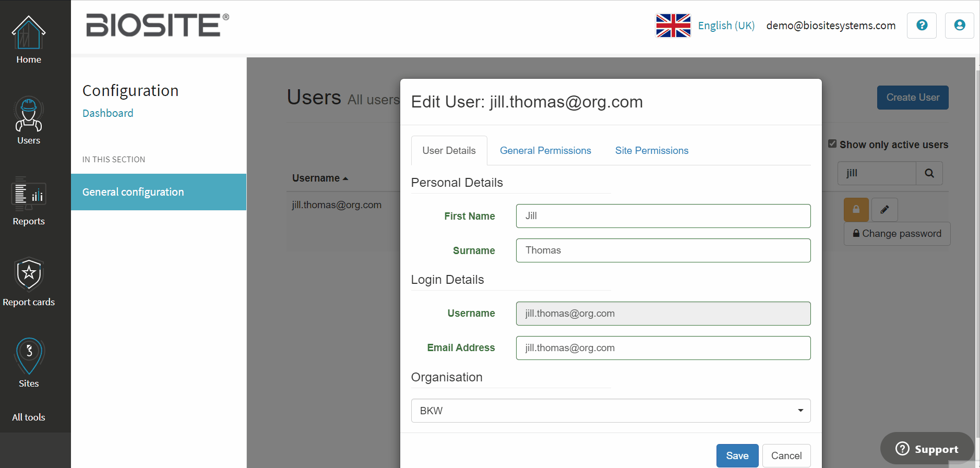Image resolution: width=980 pixels, height=468 pixels.
Task: Click the Dashboard link
Action: (x=108, y=113)
